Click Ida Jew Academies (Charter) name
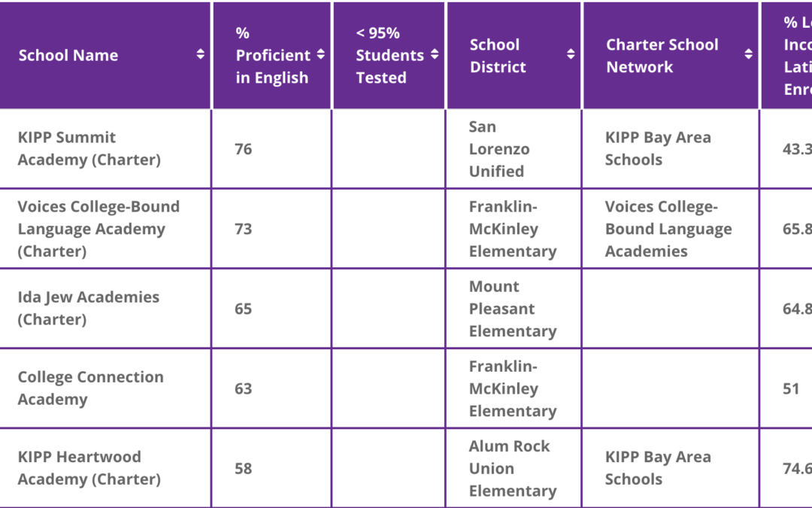Screen dimensions: 812x508 click(89, 309)
